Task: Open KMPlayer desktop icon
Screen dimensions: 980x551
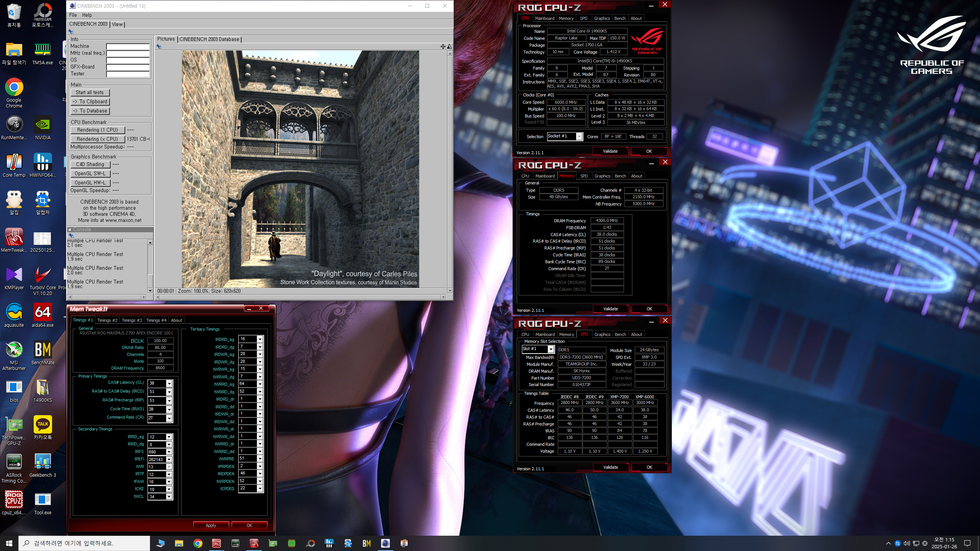Action: pyautogui.click(x=14, y=278)
